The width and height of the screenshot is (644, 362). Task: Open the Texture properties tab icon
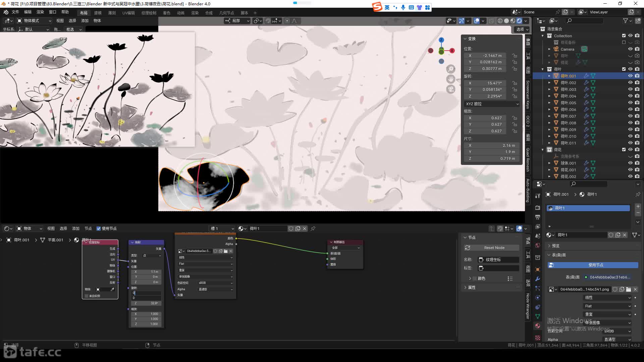pos(538,338)
